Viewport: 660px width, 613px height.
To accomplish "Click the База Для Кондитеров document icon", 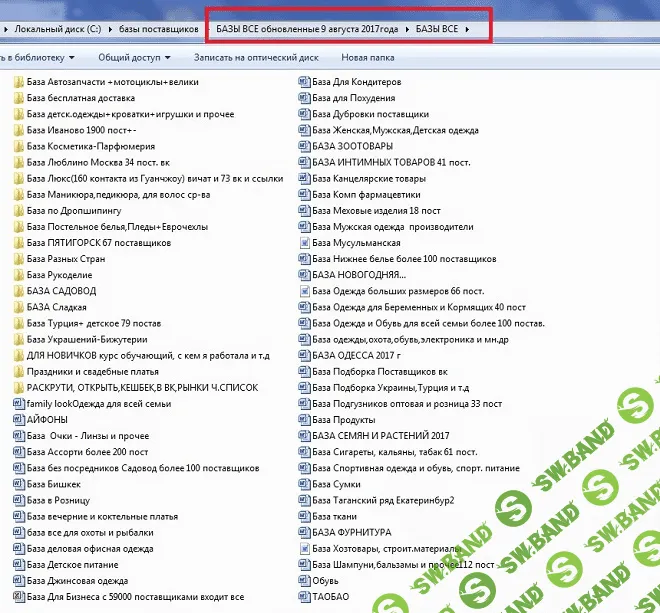I will (x=304, y=83).
